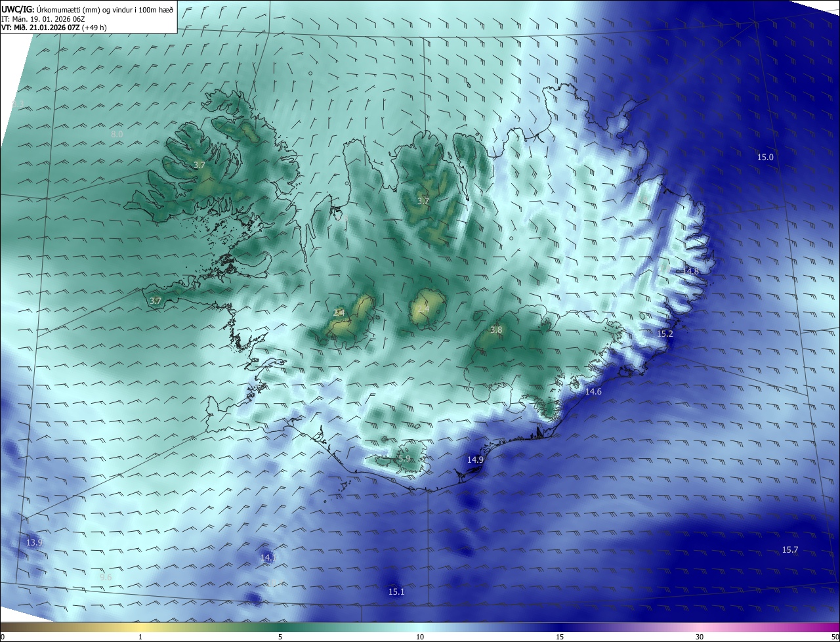Select the IT: Mán. 19. 01. 2026 06Z line

click(x=43, y=18)
